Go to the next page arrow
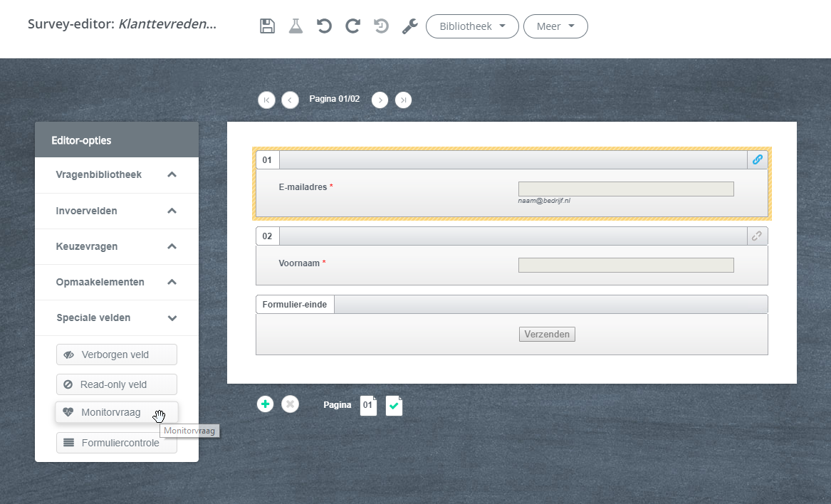 [x=380, y=100]
